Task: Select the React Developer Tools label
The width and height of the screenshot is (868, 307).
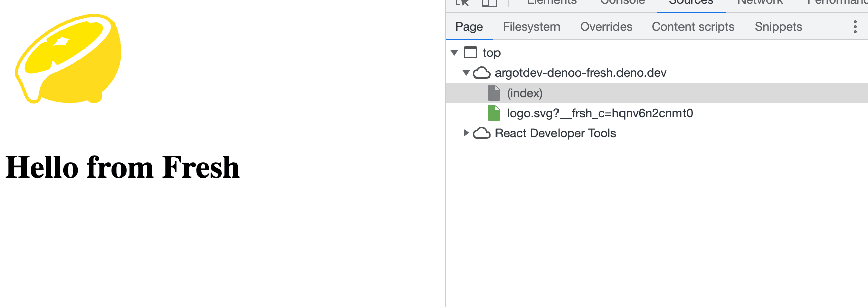Action: (555, 133)
